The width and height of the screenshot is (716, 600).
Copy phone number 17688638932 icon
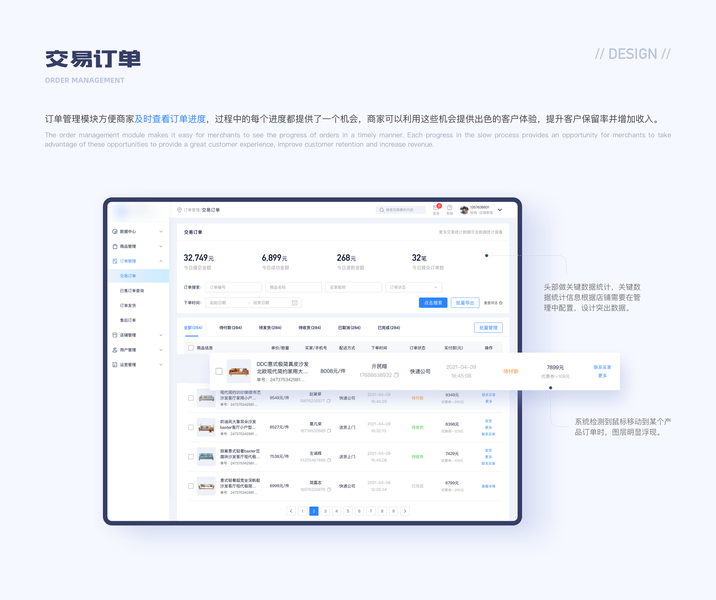pyautogui.click(x=396, y=375)
